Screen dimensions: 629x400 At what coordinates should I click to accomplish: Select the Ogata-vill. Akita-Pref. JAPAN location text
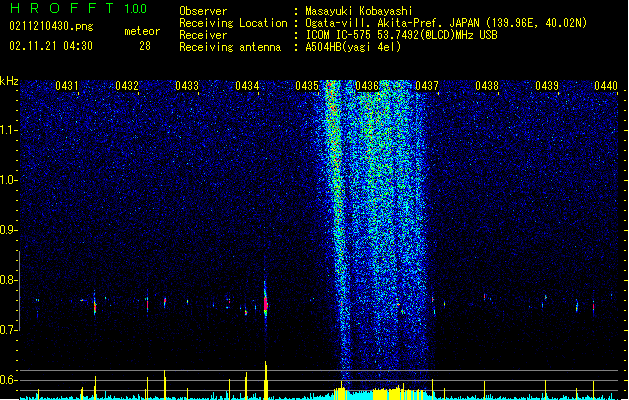point(446,23)
